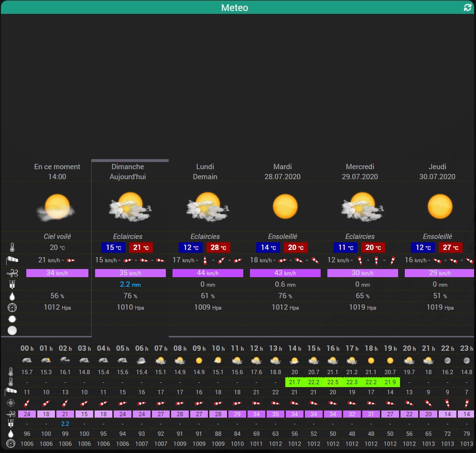The width and height of the screenshot is (476, 453).
Task: Click the hourly humidity droplet icon
Action: [11, 433]
